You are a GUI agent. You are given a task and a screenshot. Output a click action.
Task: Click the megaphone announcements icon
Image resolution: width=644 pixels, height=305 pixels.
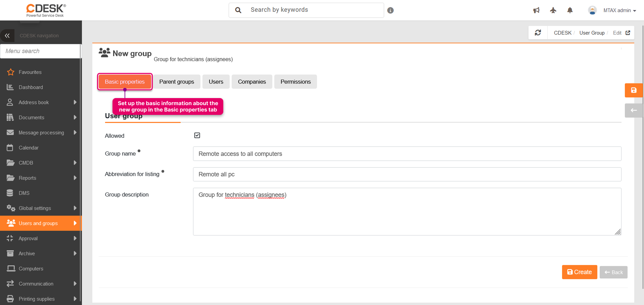[x=536, y=10]
